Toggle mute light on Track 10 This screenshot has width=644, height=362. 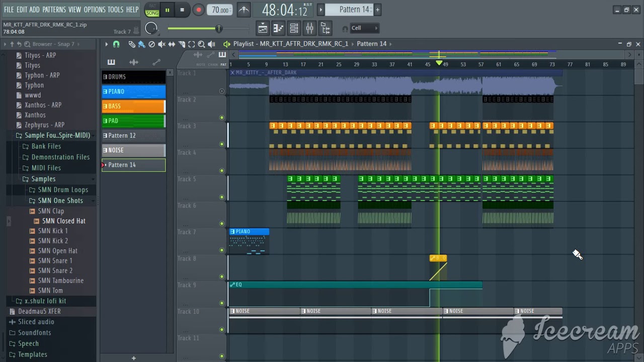click(222, 329)
